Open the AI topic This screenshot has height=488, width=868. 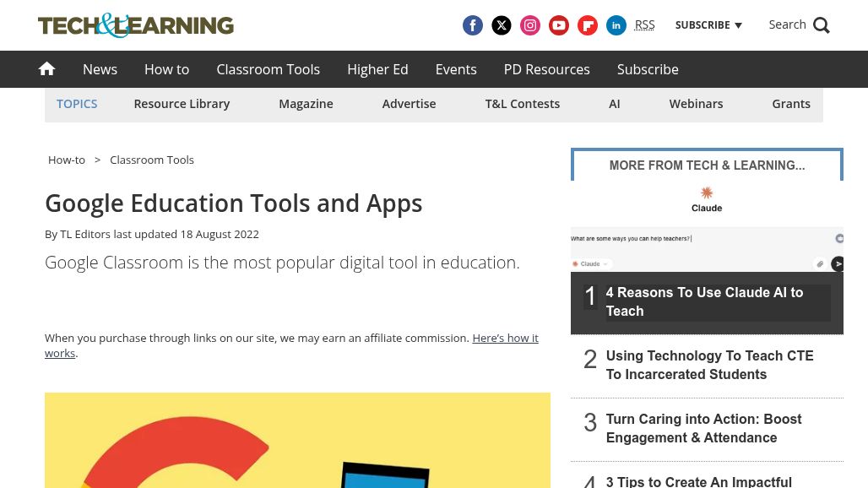point(615,104)
